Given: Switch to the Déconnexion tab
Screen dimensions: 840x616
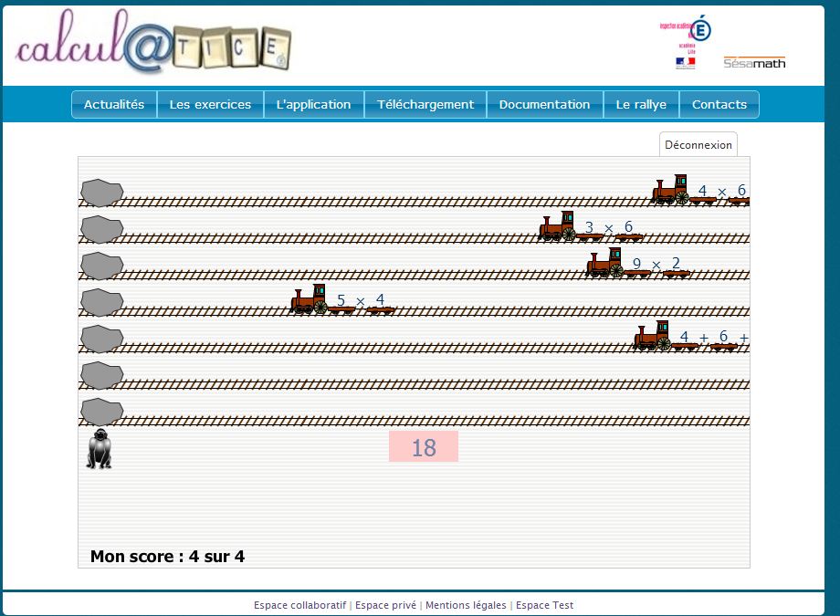Looking at the screenshot, I should (x=698, y=145).
